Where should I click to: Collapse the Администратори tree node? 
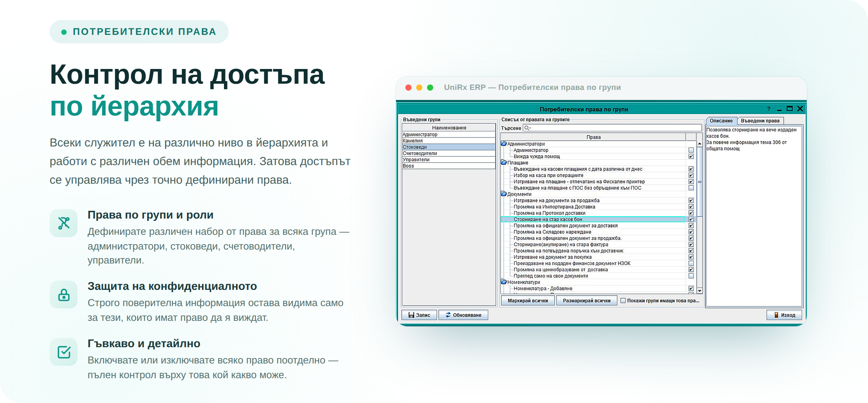point(504,144)
